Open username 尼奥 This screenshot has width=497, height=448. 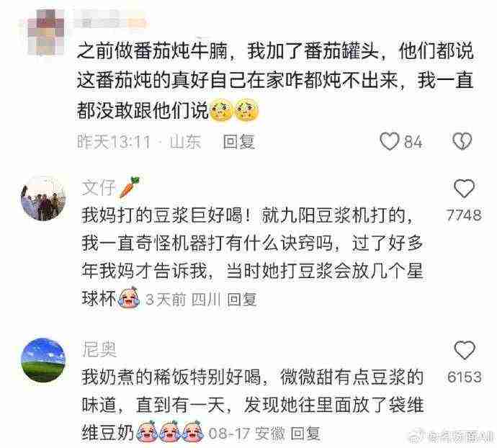click(99, 350)
